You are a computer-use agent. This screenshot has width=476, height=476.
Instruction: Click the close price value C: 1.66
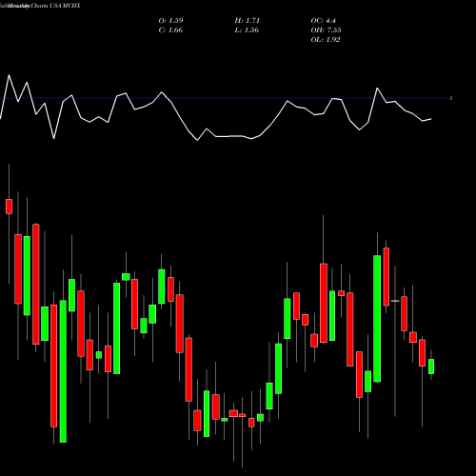pyautogui.click(x=170, y=30)
